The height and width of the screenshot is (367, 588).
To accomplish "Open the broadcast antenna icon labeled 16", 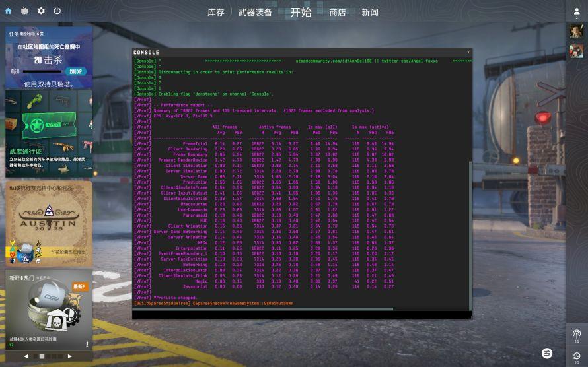I will pyautogui.click(x=577, y=335).
